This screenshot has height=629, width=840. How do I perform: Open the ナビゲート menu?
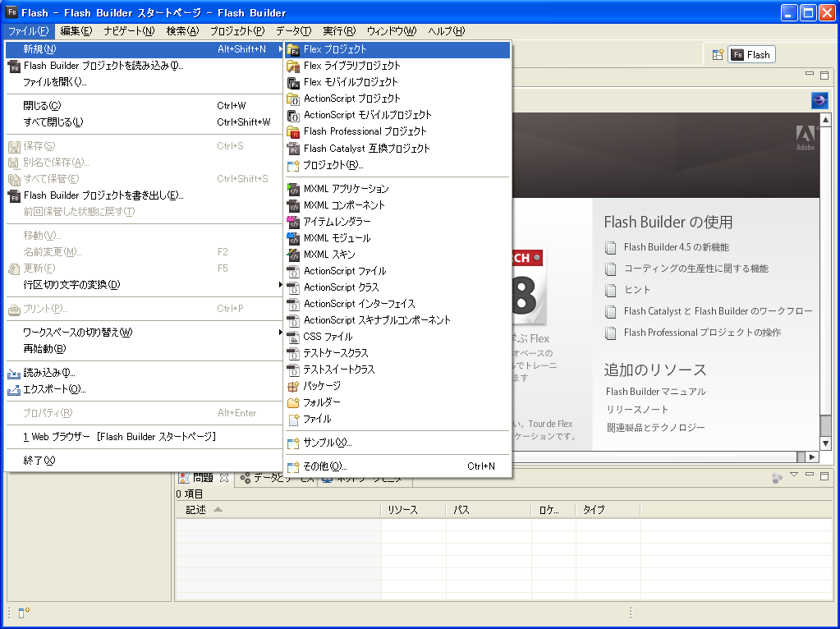129,31
